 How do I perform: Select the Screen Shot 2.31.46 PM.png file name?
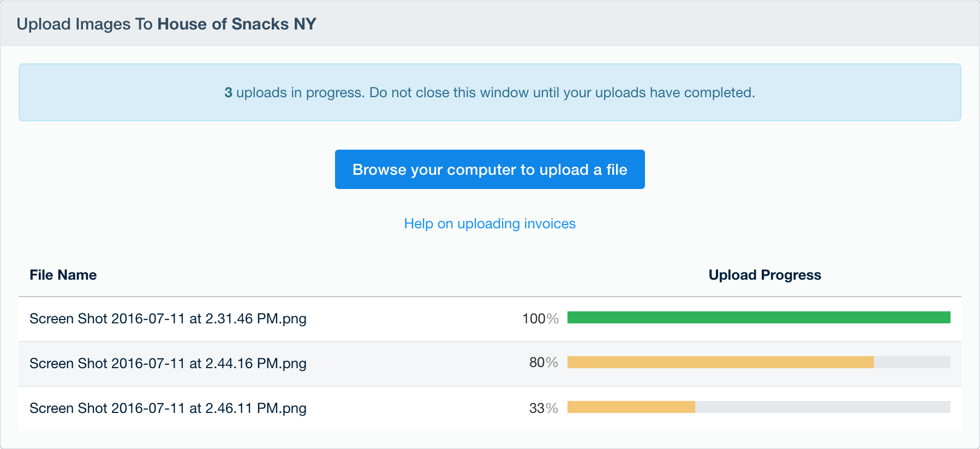tap(168, 318)
